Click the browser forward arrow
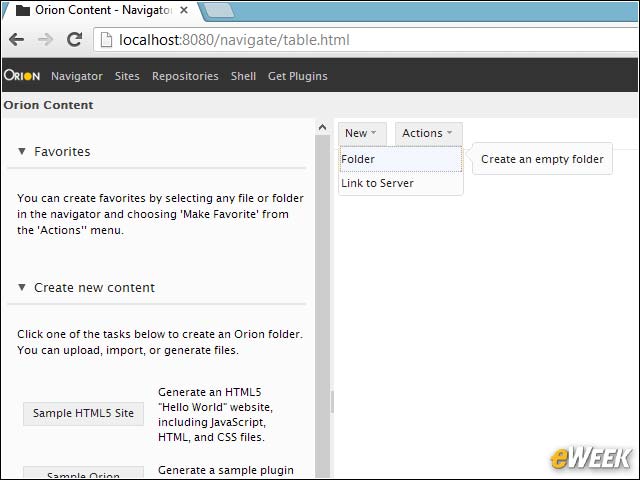Viewport: 640px width, 480px height. pos(45,40)
